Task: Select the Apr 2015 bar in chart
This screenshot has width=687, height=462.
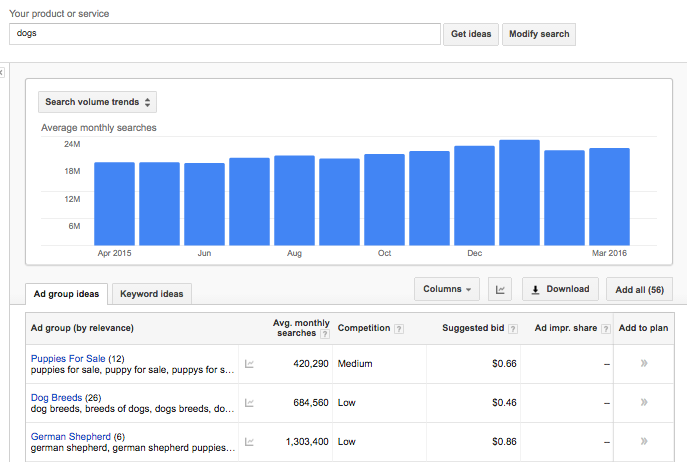Action: coord(114,204)
